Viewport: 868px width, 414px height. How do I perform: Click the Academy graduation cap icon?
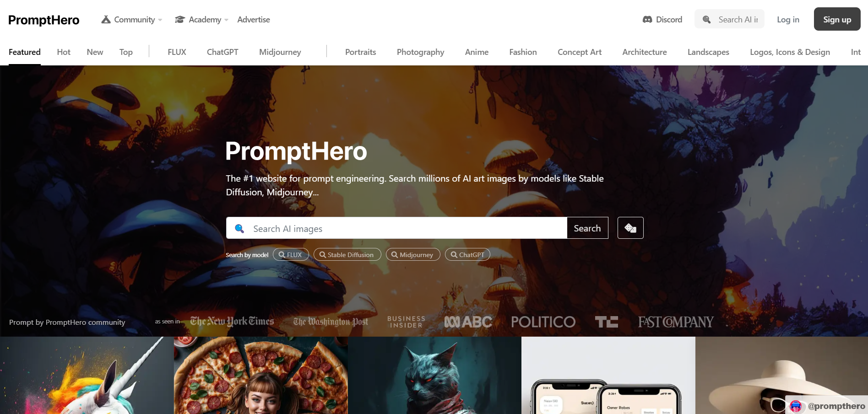pyautogui.click(x=180, y=20)
